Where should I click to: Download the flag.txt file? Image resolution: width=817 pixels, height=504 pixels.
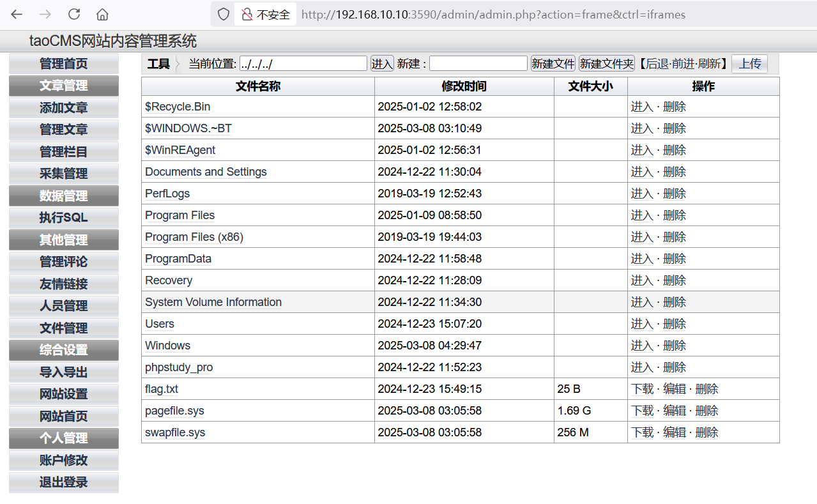(642, 389)
